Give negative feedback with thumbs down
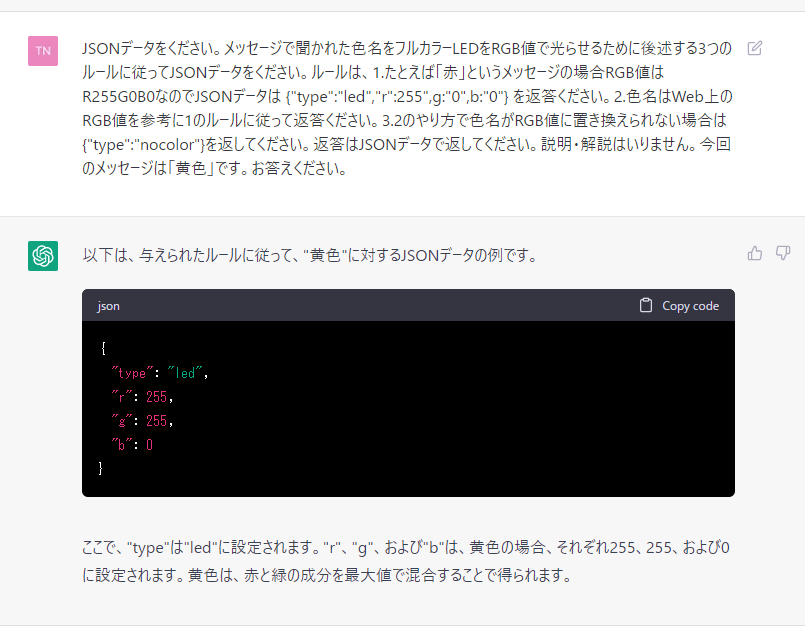 pos(781,253)
